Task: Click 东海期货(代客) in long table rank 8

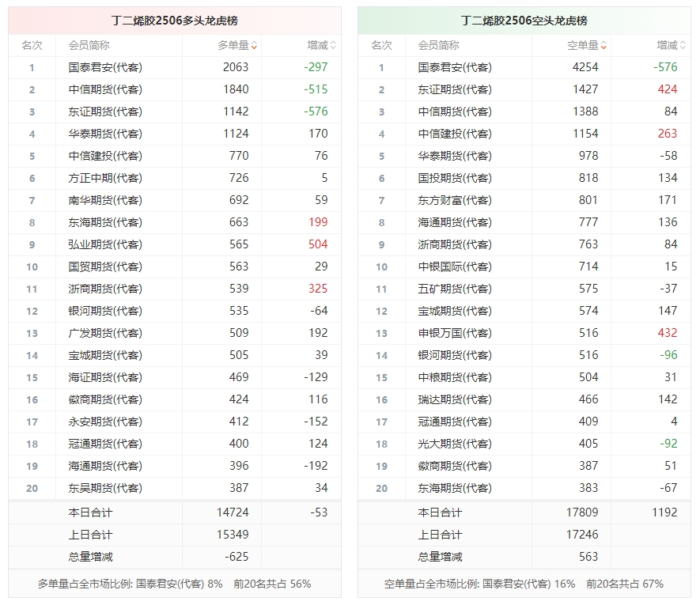Action: click(105, 222)
